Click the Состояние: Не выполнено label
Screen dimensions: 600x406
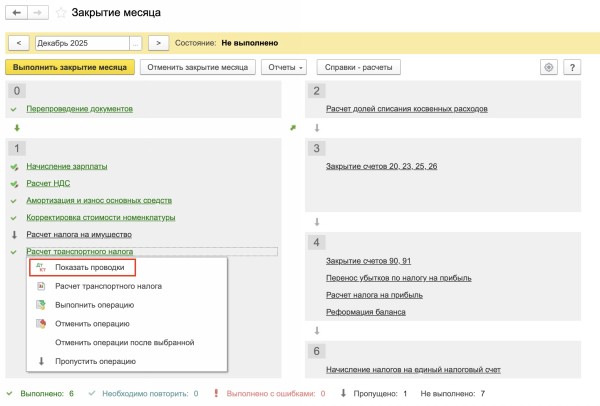click(x=227, y=43)
